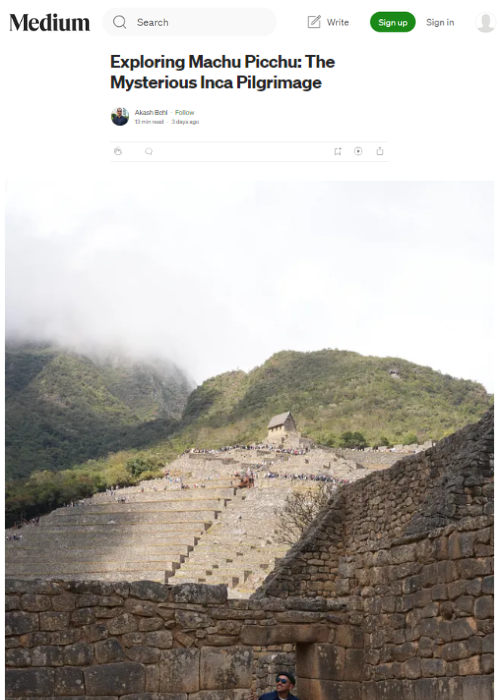Open the author's profile by name
This screenshot has height=700, width=500.
point(151,112)
